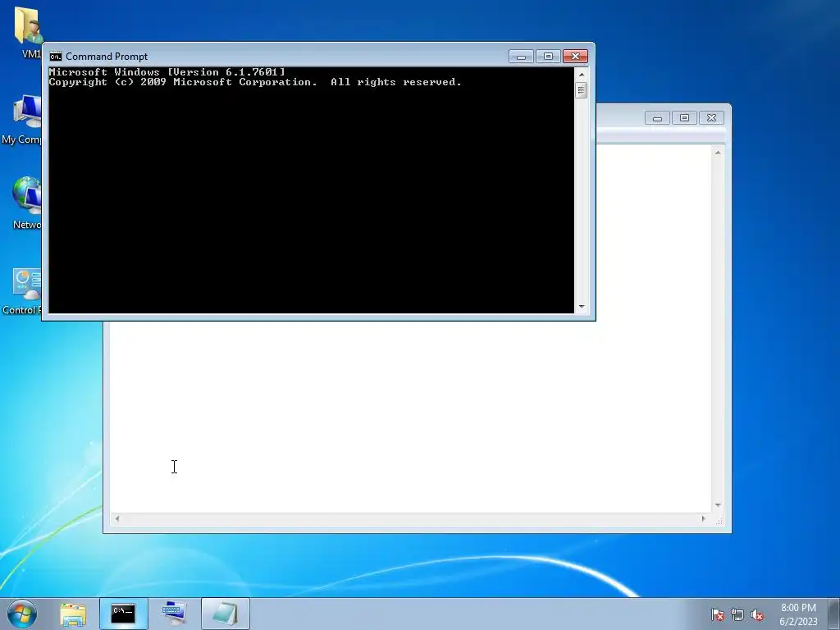
Task: Open muted volume icon in the system tray
Action: [757, 614]
